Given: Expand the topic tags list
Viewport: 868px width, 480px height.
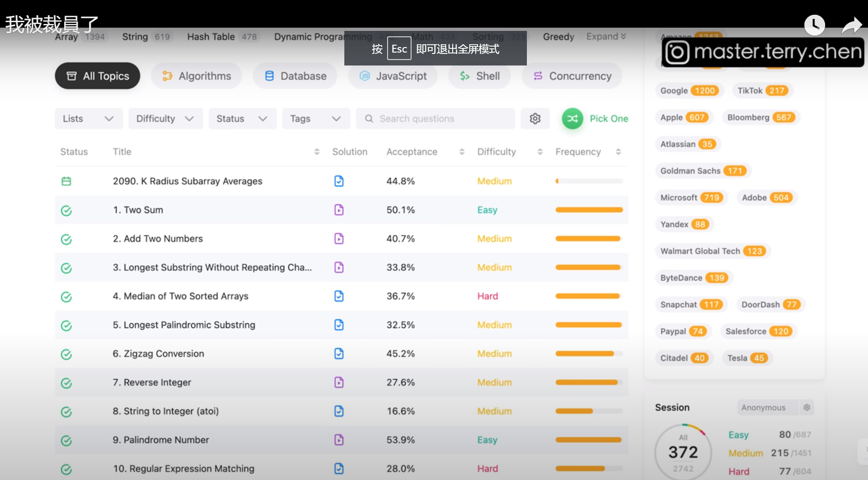Looking at the screenshot, I should (x=606, y=36).
